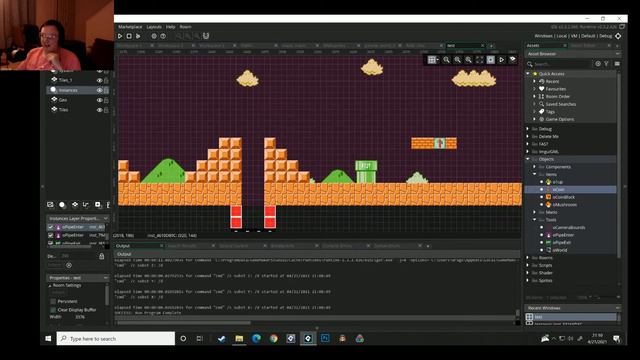This screenshot has height=360, width=640.
Task: Toggle the layer depth lock icon
Action: [102, 256]
